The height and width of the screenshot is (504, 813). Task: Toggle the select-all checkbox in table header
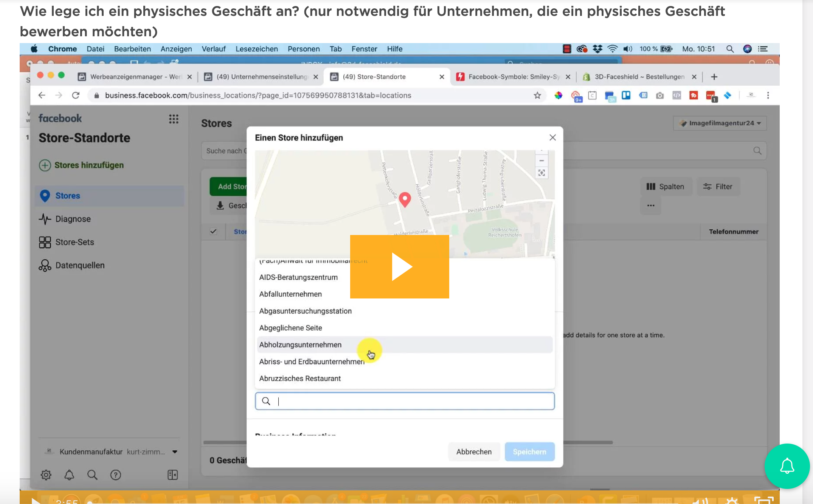pos(214,232)
